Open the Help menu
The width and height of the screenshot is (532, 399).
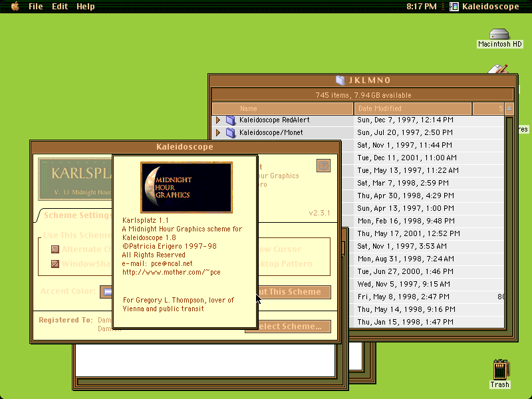[86, 7]
